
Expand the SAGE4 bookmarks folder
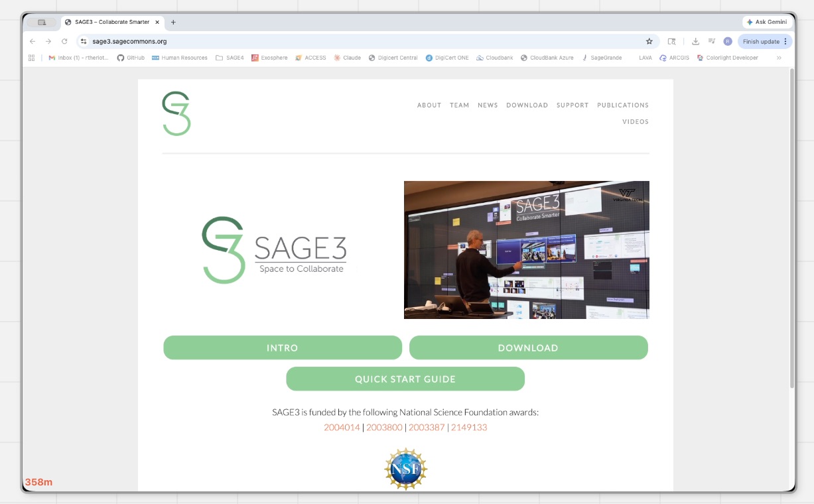pos(230,58)
